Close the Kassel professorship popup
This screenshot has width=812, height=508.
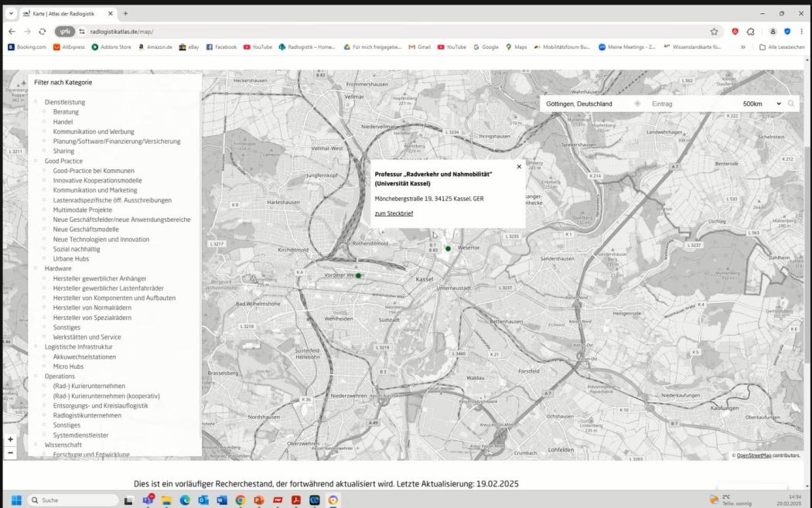pos(519,167)
